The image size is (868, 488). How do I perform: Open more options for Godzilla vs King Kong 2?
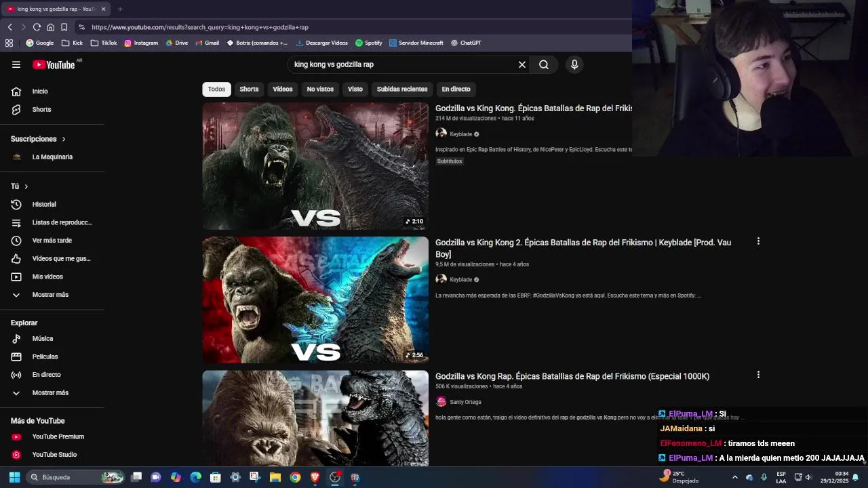click(x=758, y=241)
